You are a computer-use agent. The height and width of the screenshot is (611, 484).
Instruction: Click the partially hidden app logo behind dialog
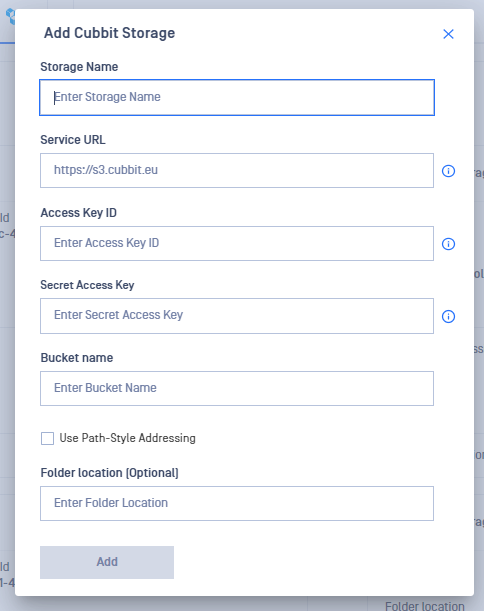point(10,16)
